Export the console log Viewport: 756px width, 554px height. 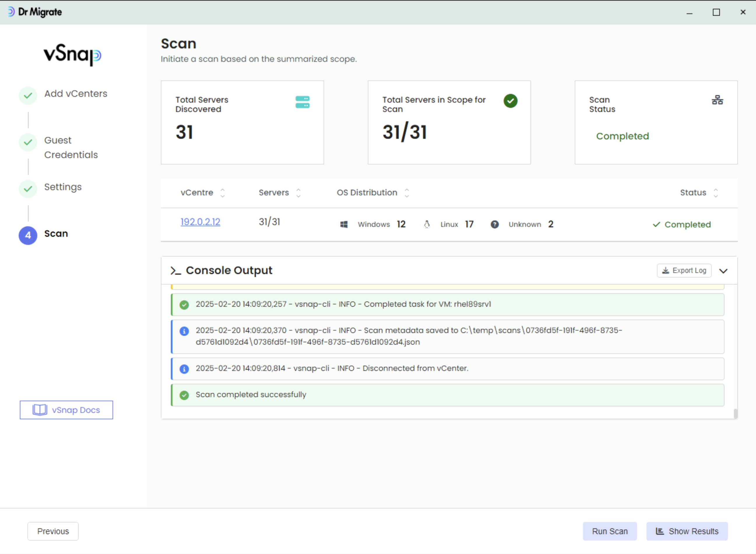click(x=684, y=270)
